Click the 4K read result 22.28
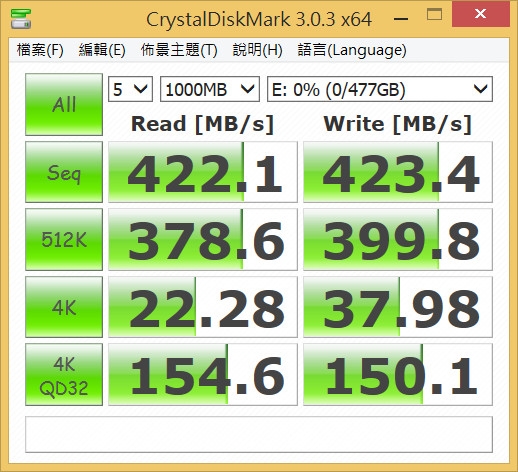Screen dimensions: 518x472 click(x=203, y=307)
